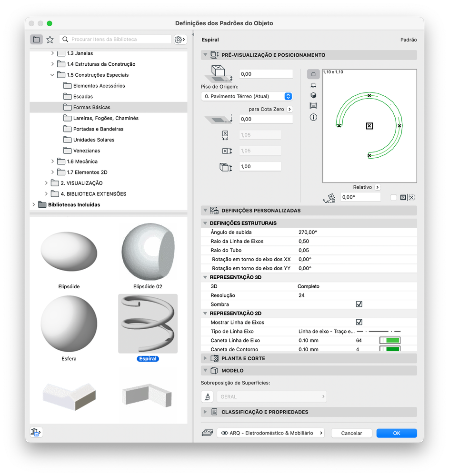Viewport: 449px width, 476px height.
Task: Open surface override paint icon
Action: (x=208, y=397)
